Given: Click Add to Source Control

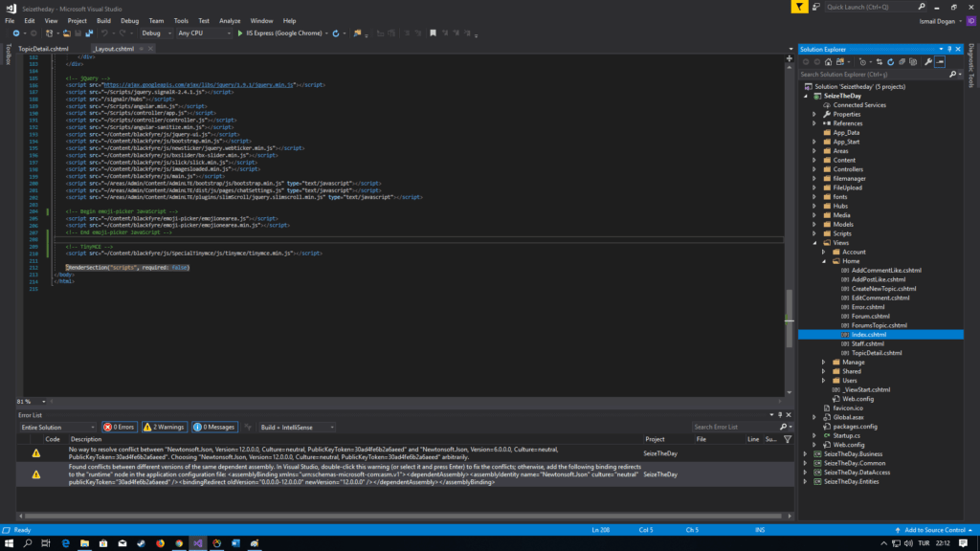Looking at the screenshot, I should click(934, 530).
